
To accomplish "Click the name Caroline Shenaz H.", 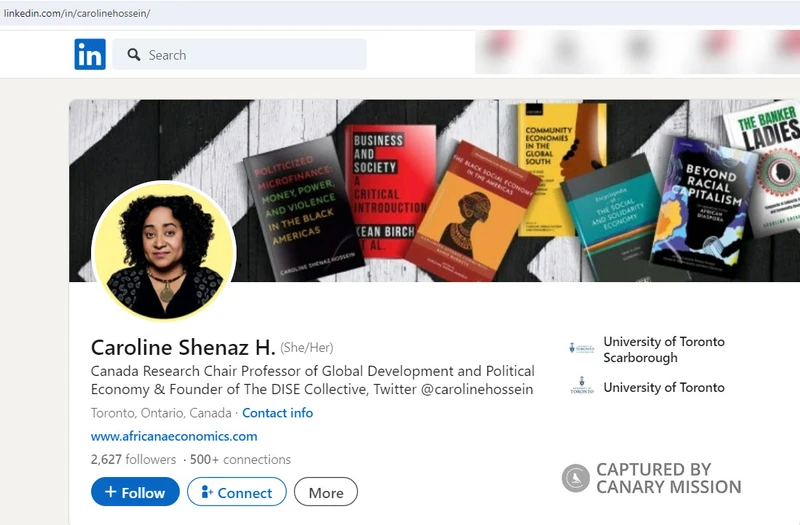I will [183, 347].
